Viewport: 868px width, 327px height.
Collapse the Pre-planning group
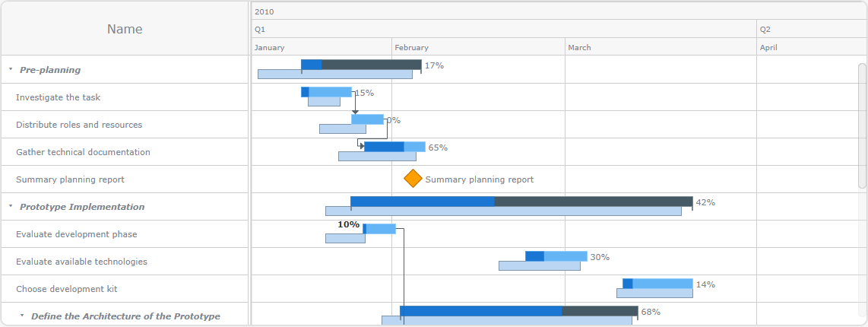(x=11, y=69)
